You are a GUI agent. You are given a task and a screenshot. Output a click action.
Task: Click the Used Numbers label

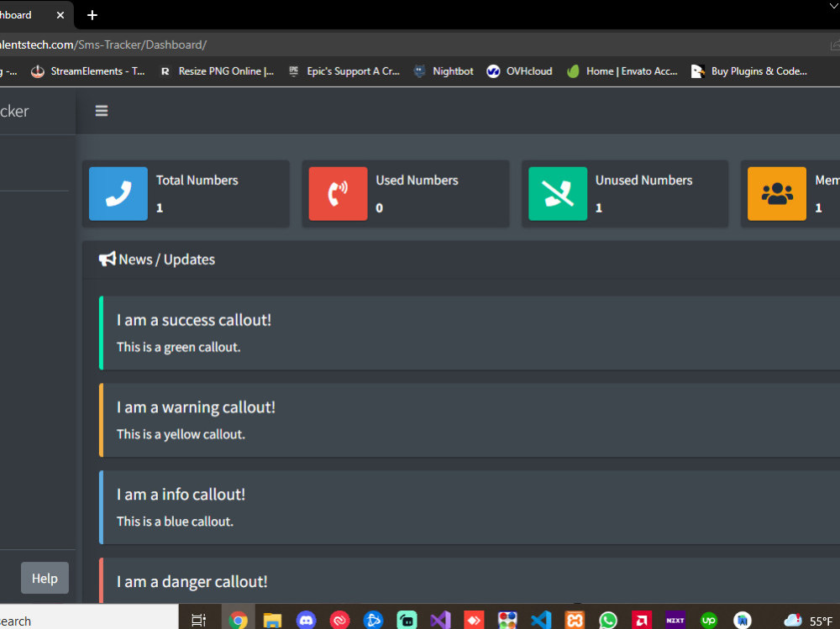tap(417, 180)
